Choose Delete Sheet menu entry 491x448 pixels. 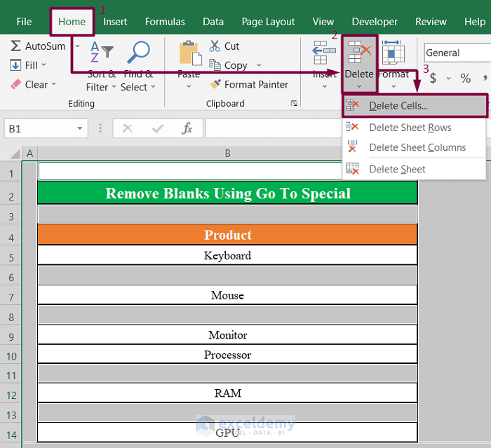click(415, 169)
